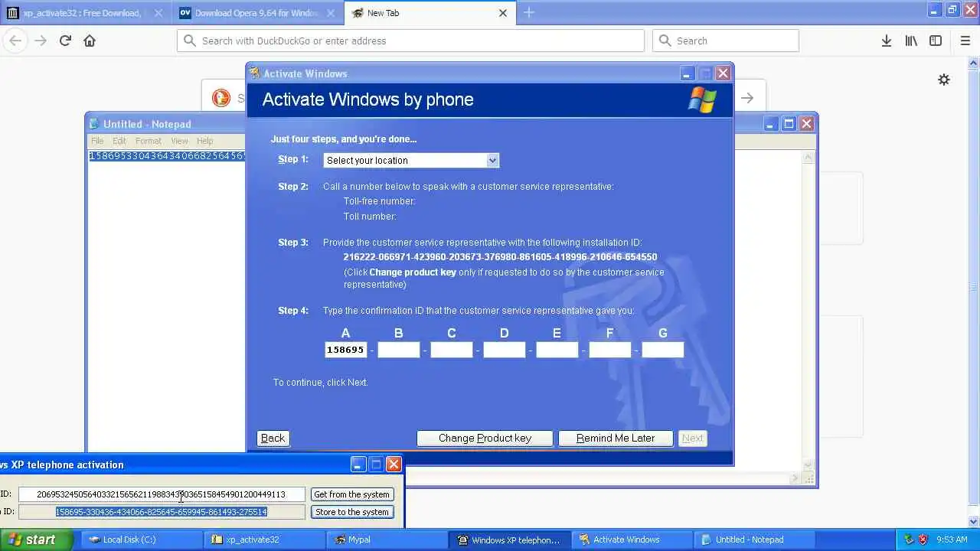Reload the page with the refresh icon
This screenshot has height=551, width=980.
[65, 41]
